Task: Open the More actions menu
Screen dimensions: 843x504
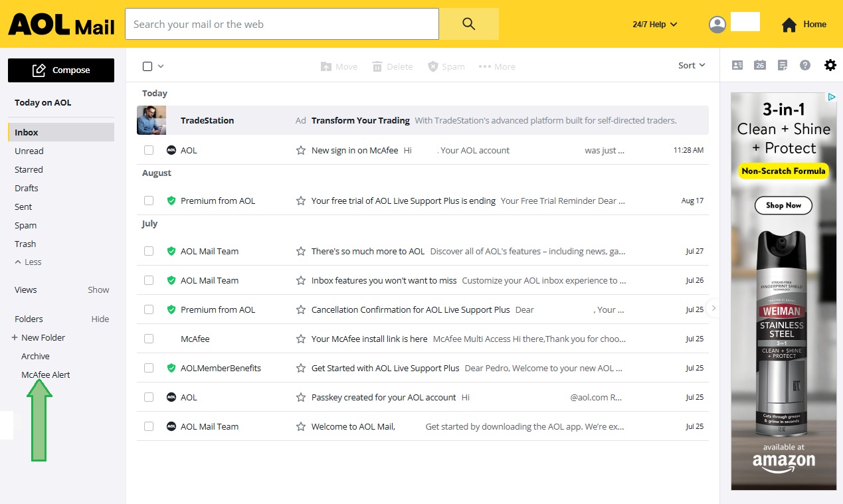Action: coord(497,66)
